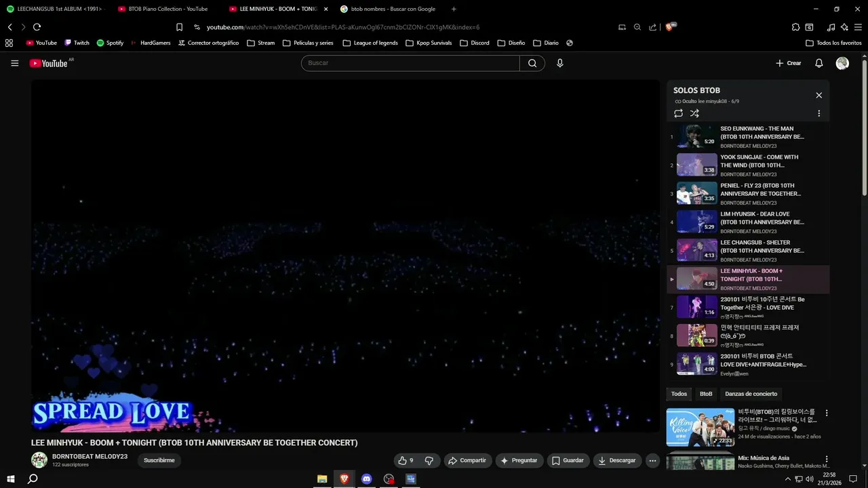Toggle playlist loop
Screen dimensions: 868x488
[x=678, y=113]
